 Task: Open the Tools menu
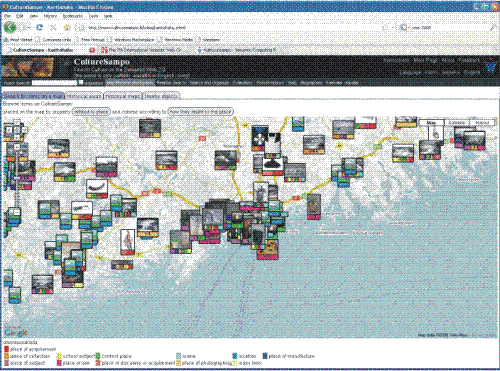(93, 16)
